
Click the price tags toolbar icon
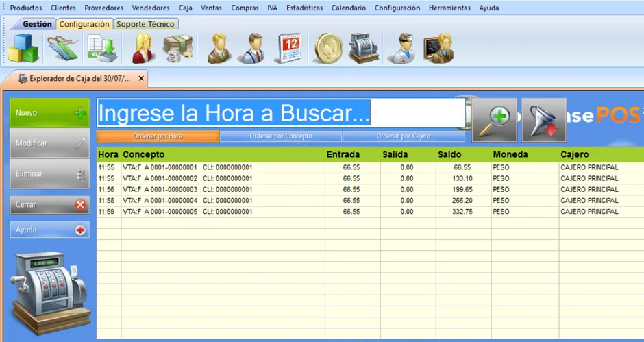63,48
